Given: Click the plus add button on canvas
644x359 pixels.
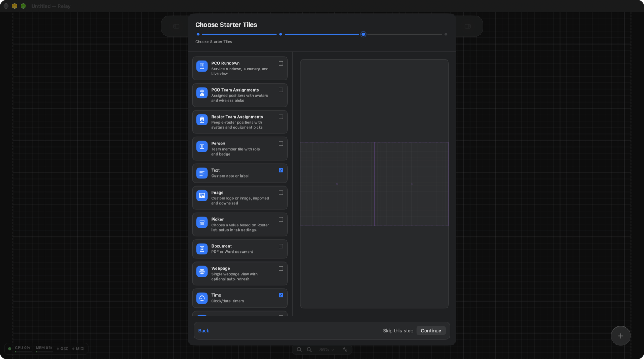Looking at the screenshot, I should (x=621, y=336).
